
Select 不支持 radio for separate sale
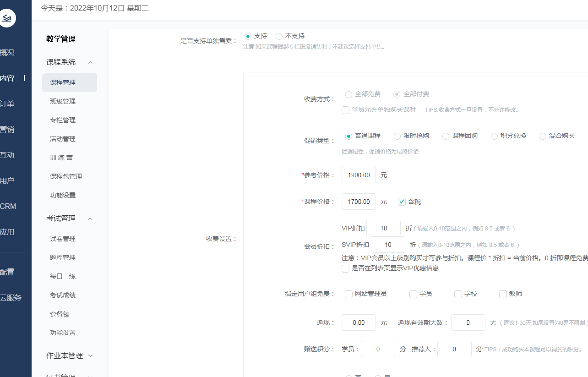279,36
